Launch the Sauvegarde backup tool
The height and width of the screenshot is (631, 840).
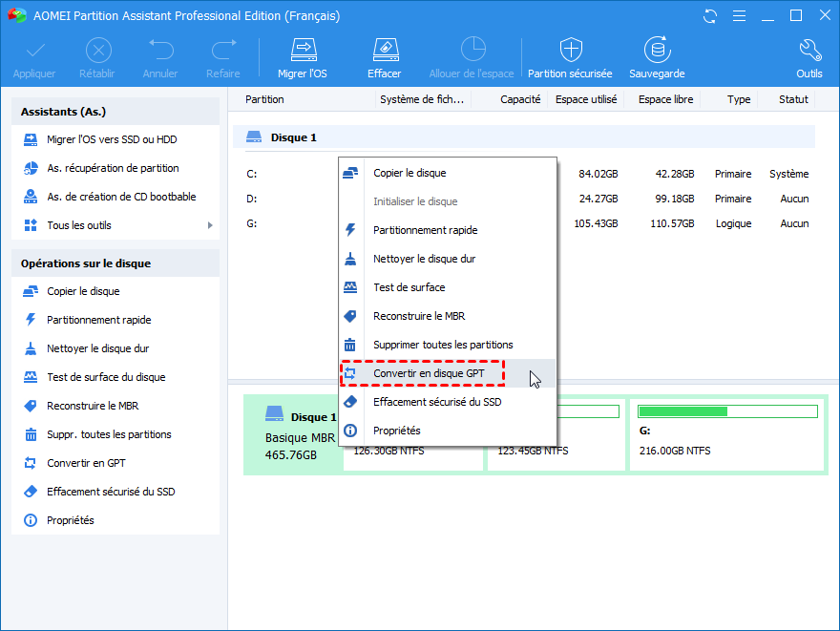click(x=657, y=58)
